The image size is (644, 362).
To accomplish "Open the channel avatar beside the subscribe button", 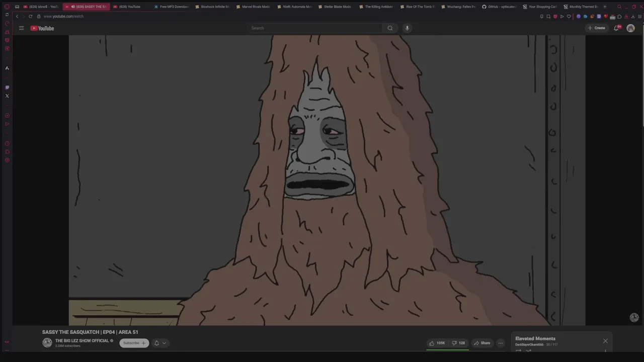I will (47, 343).
